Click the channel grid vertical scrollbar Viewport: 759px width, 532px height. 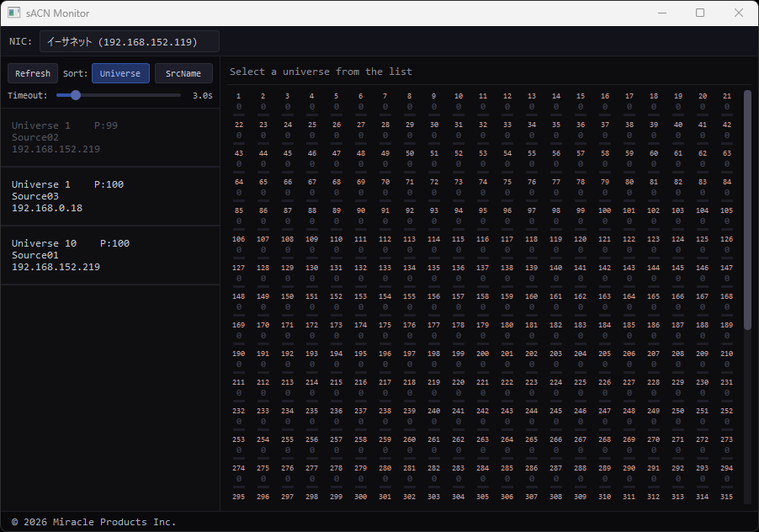[x=747, y=210]
